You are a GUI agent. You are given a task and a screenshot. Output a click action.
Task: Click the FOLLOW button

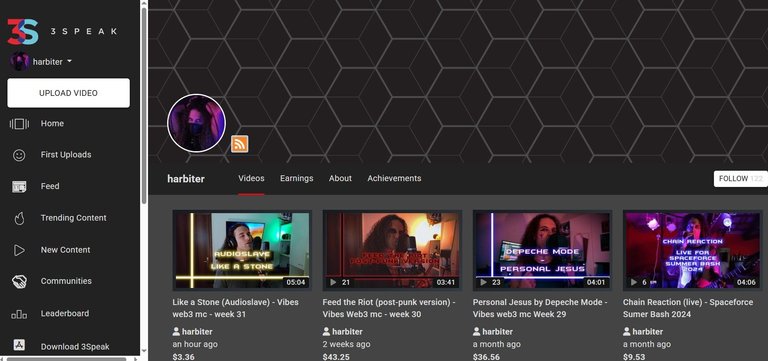741,179
